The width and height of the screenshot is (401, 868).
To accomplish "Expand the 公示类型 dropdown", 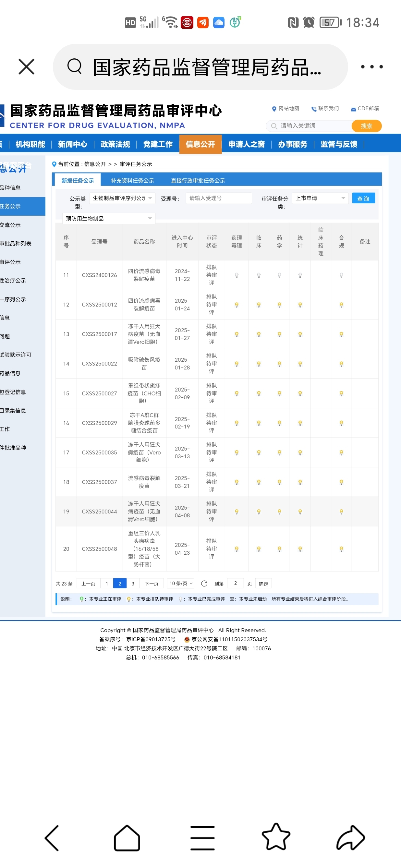I will [122, 198].
